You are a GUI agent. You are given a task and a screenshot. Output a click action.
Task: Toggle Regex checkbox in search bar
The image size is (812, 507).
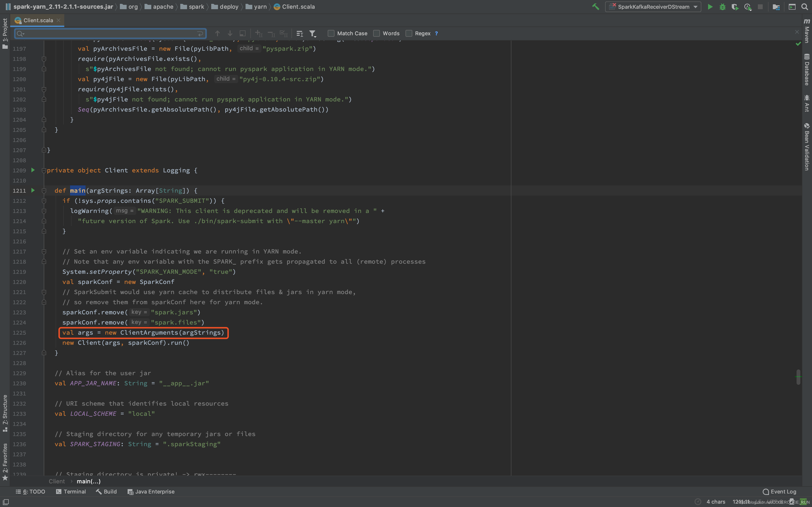409,33
